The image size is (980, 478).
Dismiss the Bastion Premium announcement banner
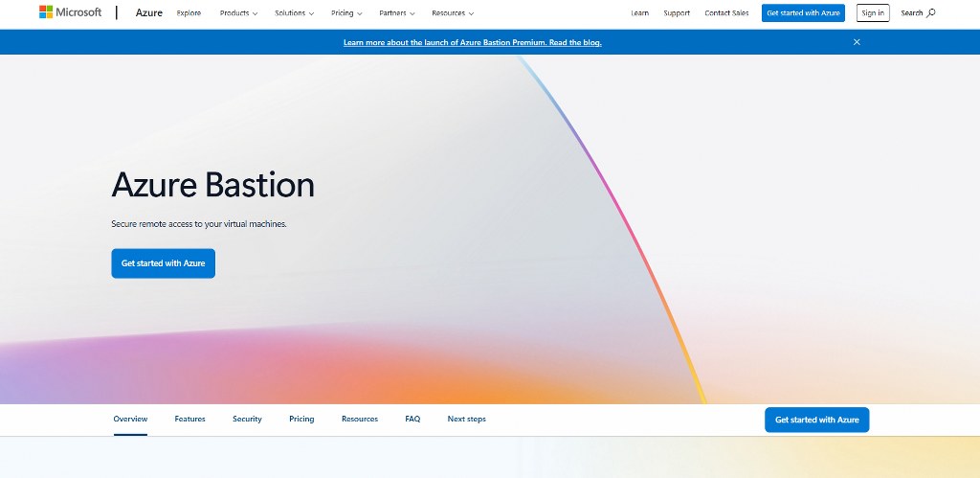(857, 42)
